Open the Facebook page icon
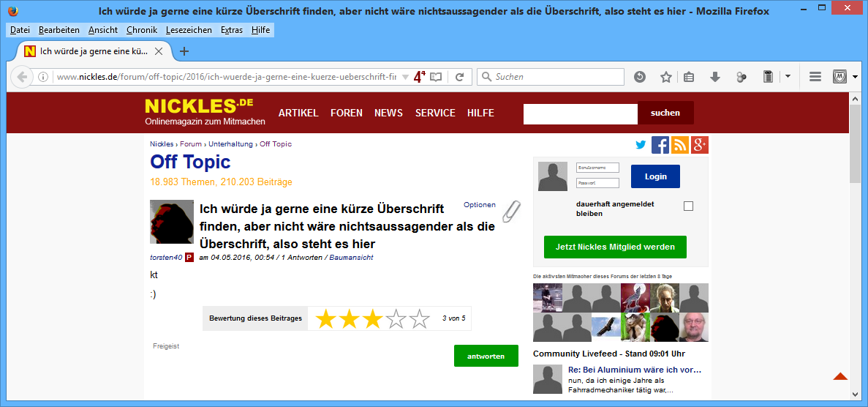This screenshot has width=868, height=407. [x=660, y=145]
